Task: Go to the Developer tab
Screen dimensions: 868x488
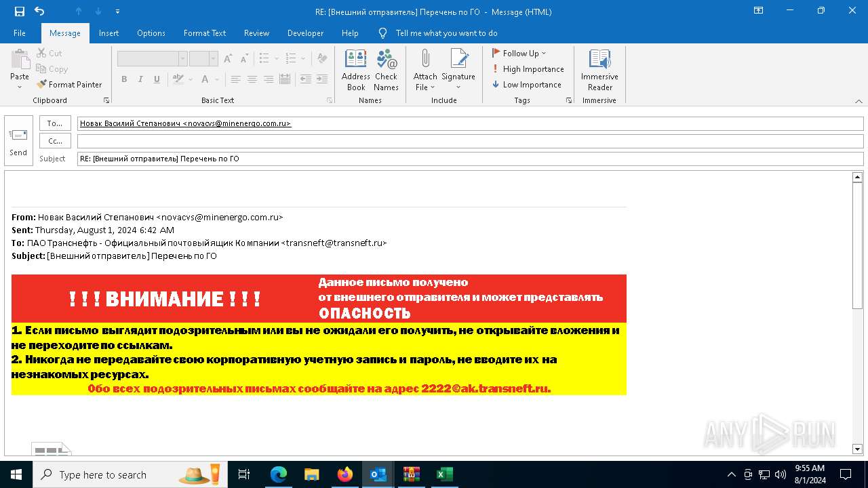Action: (x=305, y=33)
